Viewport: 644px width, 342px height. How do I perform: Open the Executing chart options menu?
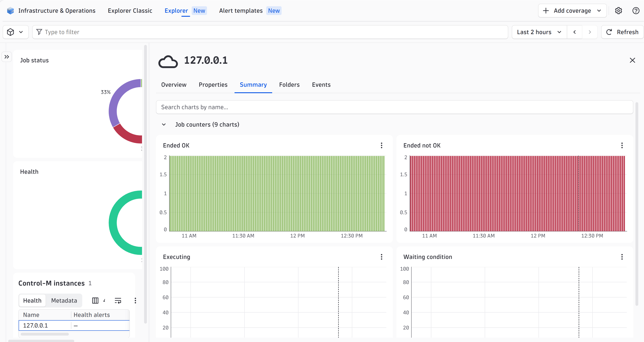click(x=381, y=257)
